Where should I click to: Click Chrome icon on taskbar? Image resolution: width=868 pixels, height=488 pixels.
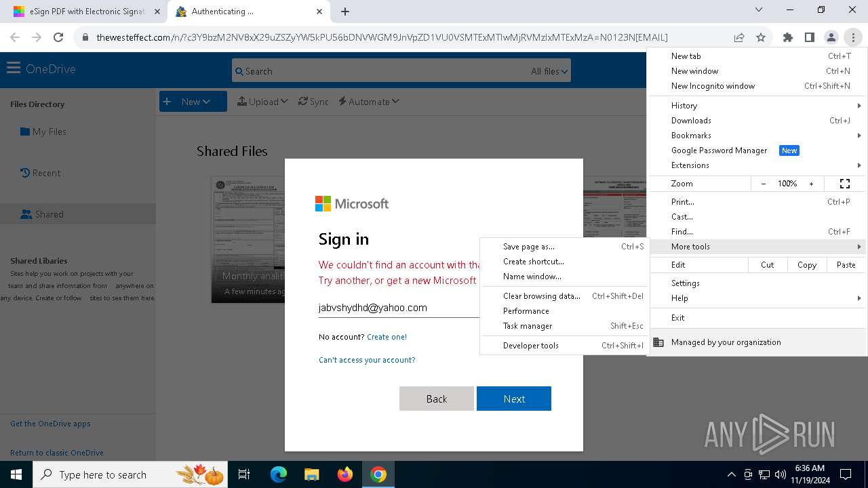(378, 474)
